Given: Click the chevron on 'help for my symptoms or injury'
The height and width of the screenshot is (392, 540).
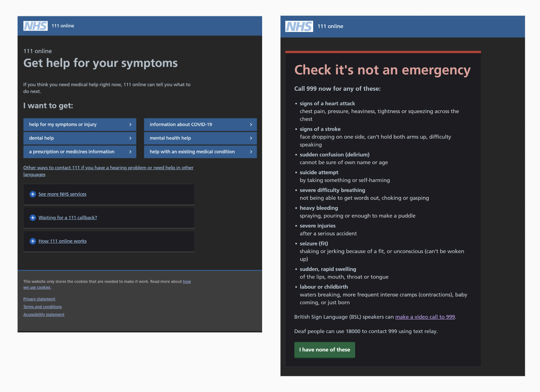Looking at the screenshot, I should [x=131, y=124].
